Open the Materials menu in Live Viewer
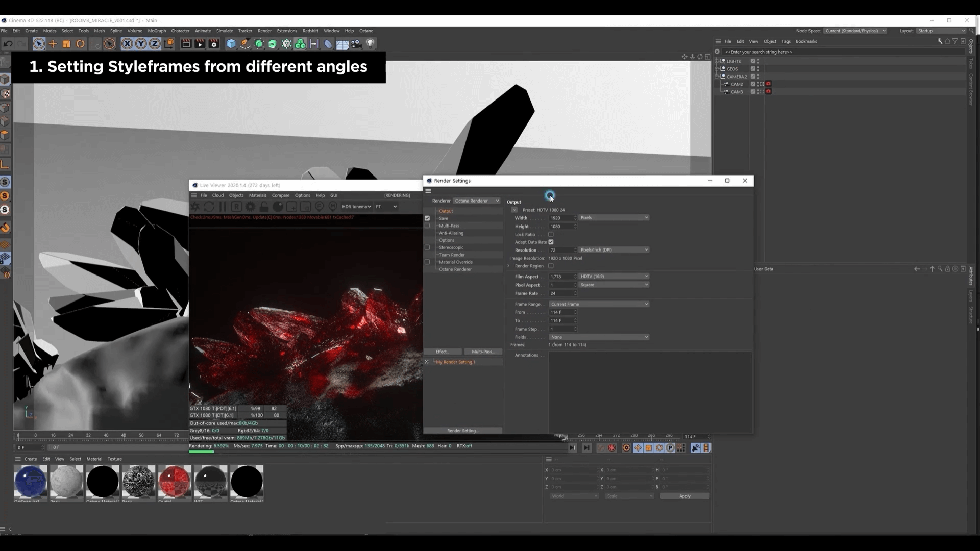The image size is (980, 551). [x=257, y=195]
